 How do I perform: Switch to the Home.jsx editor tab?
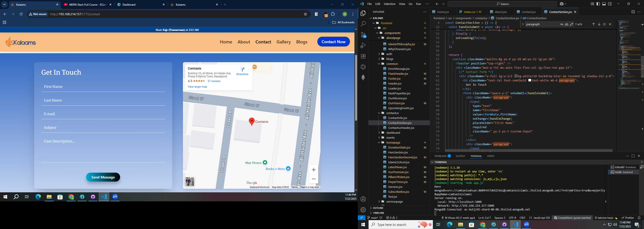(443, 12)
